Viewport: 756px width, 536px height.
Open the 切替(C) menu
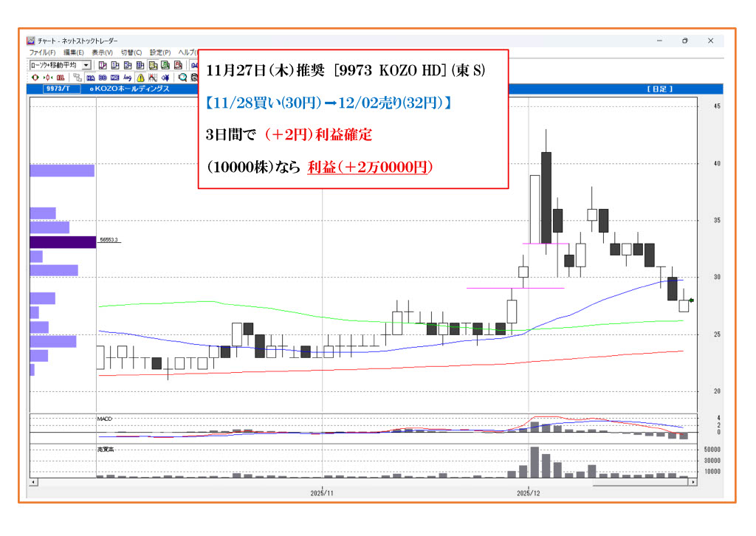click(x=131, y=53)
